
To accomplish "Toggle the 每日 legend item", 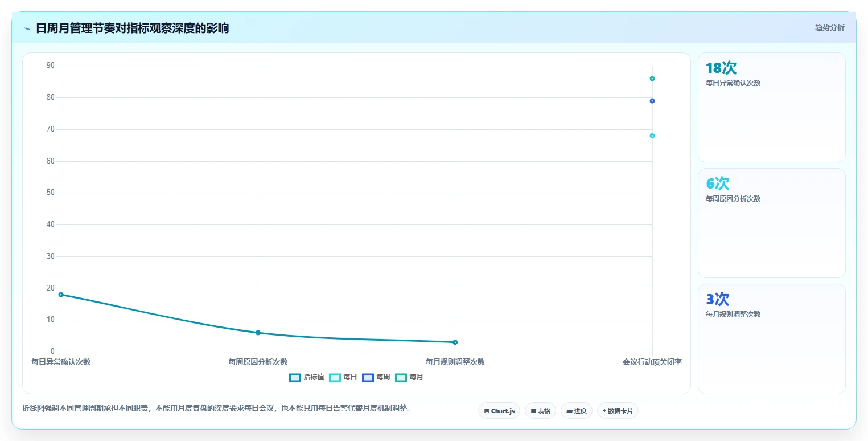I will pos(343,377).
